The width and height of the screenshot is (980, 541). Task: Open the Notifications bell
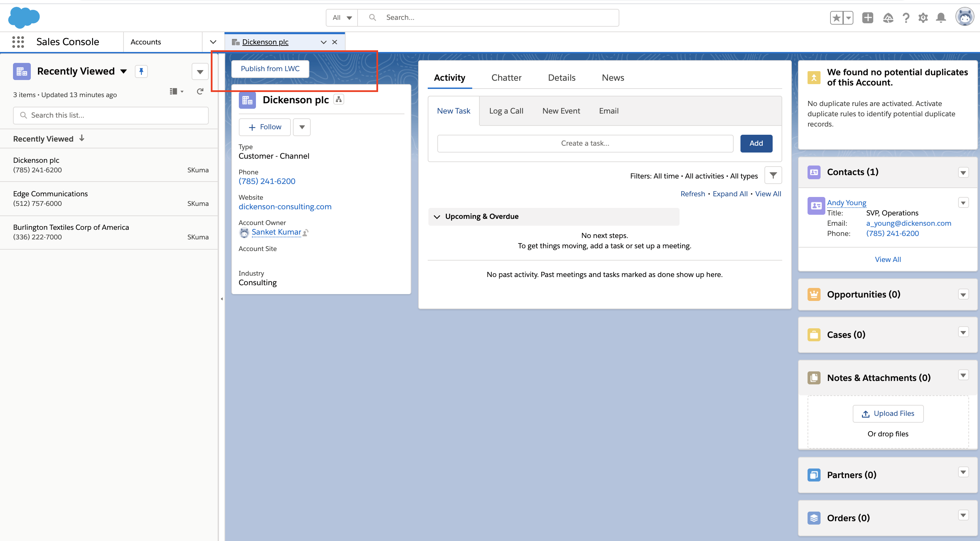(x=941, y=17)
